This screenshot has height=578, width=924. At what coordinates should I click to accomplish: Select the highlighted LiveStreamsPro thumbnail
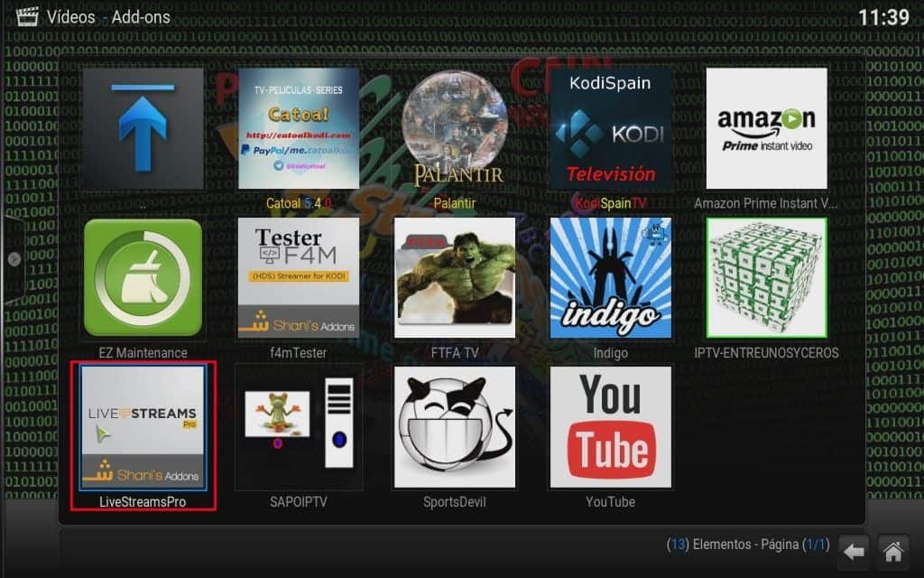point(142,425)
